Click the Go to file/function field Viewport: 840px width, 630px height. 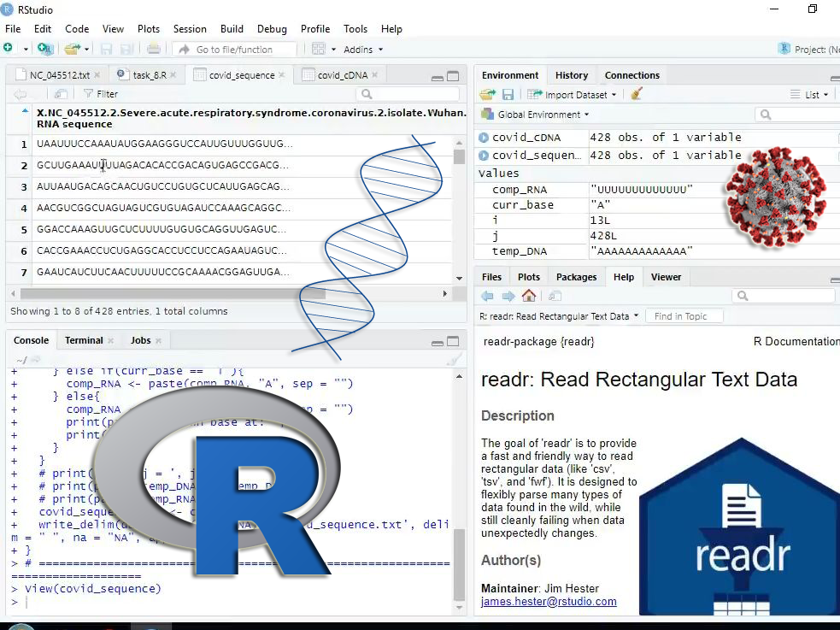point(234,50)
